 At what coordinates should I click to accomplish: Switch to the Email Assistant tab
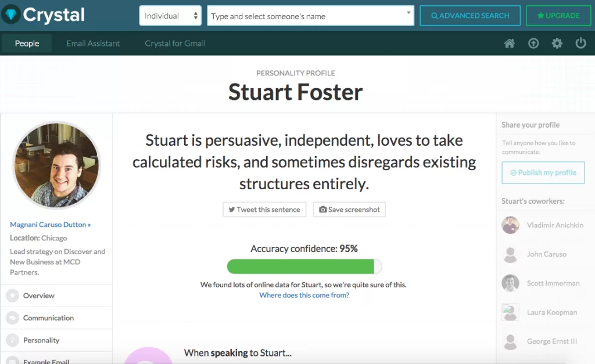(93, 44)
